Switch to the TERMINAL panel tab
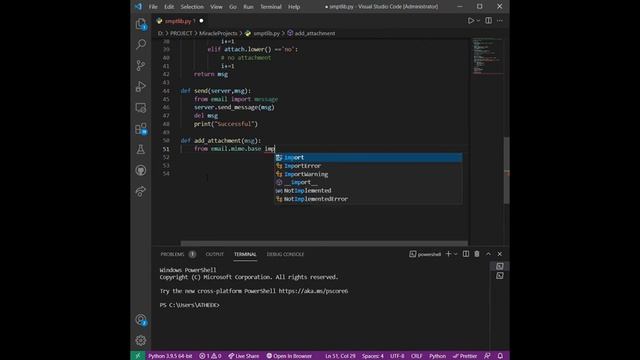 pyautogui.click(x=245, y=254)
